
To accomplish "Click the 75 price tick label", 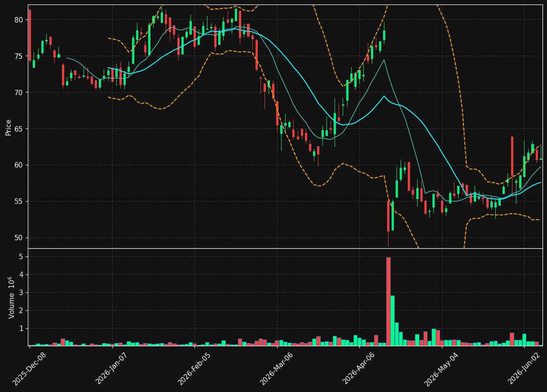I will 19,56.
